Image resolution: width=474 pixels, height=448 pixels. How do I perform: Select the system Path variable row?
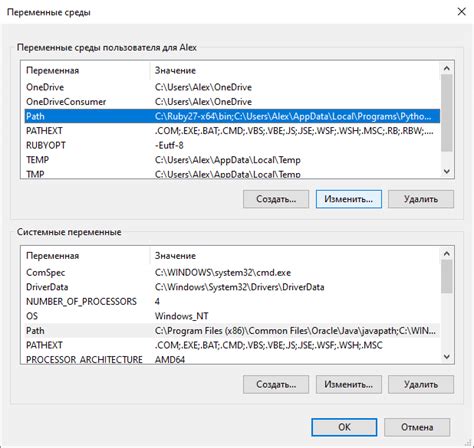[x=232, y=331]
